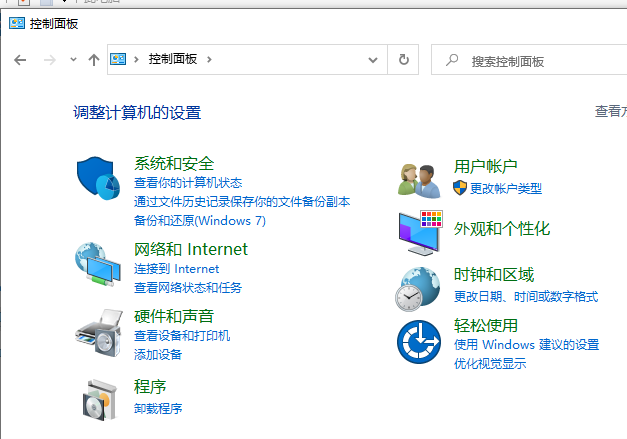Expand the address bar history dropdown

[x=373, y=60]
